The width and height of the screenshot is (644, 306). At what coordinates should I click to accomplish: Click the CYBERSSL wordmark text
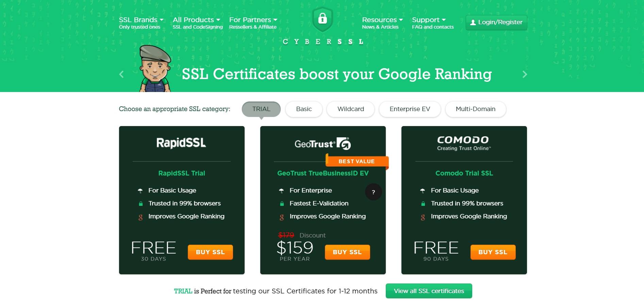pyautogui.click(x=323, y=42)
